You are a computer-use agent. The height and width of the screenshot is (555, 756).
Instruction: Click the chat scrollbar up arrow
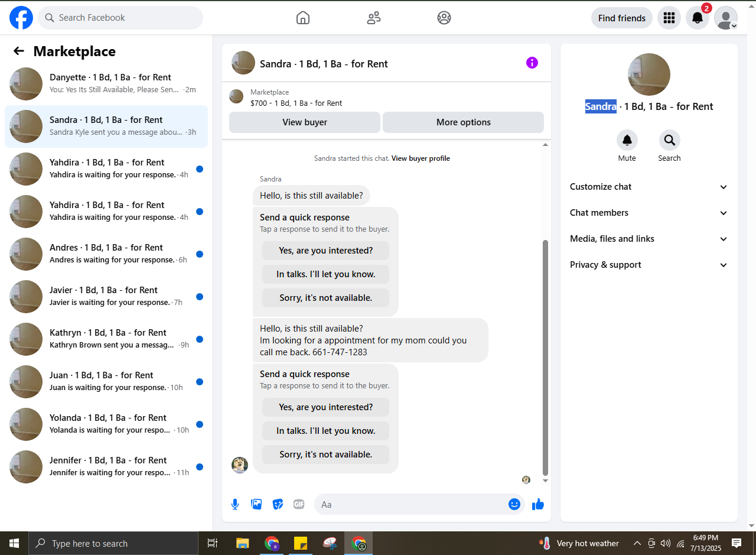click(545, 144)
